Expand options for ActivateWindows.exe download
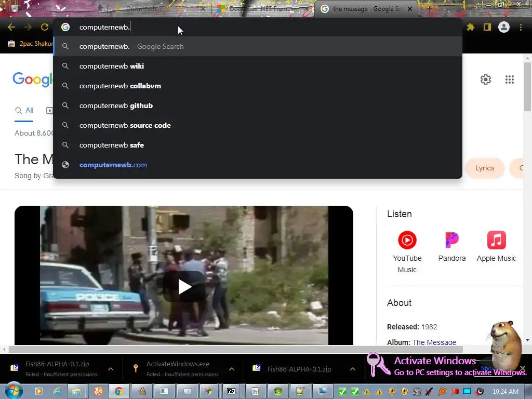532x399 pixels. pos(231,369)
